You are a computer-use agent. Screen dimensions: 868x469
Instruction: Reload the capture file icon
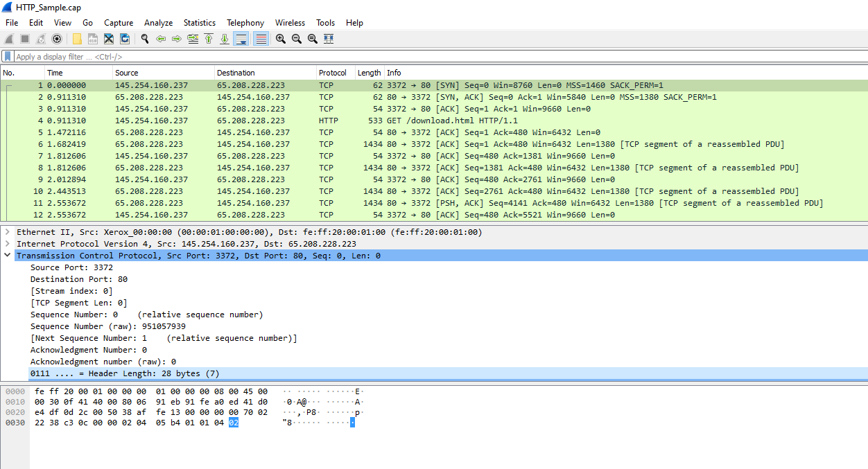(125, 39)
